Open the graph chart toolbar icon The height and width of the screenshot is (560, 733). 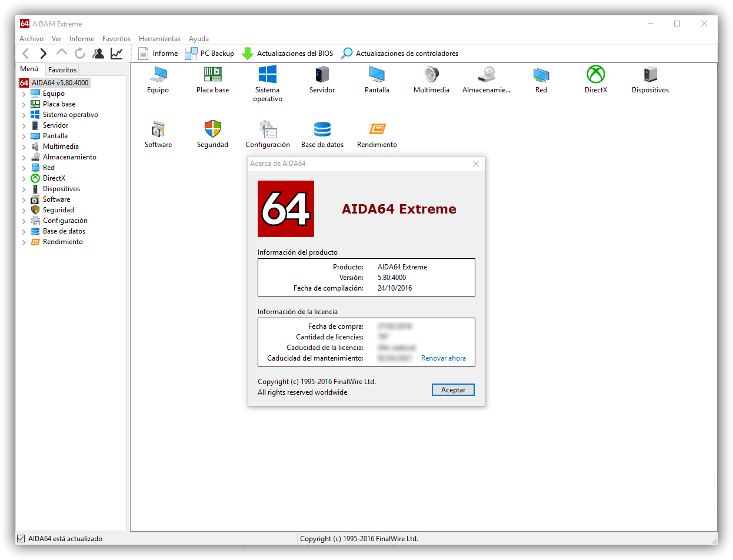tap(116, 54)
